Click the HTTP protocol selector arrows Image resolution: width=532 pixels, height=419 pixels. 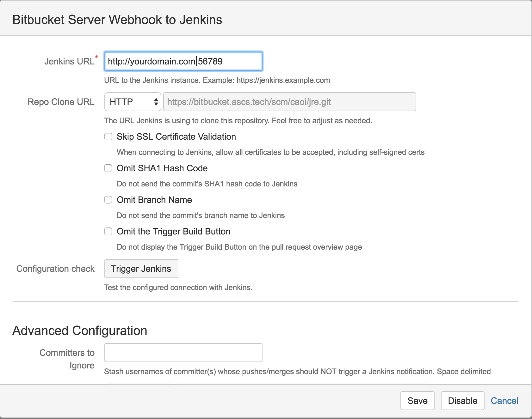coord(156,101)
